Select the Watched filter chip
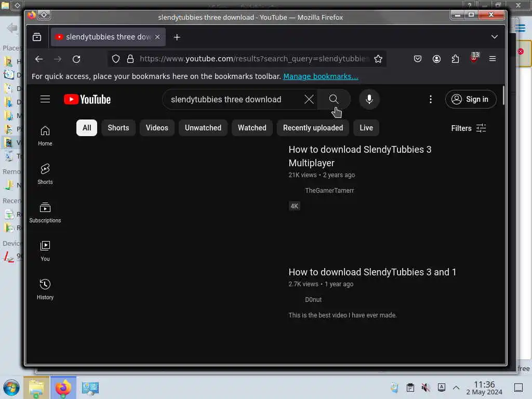This screenshot has width=532, height=399. [x=252, y=128]
